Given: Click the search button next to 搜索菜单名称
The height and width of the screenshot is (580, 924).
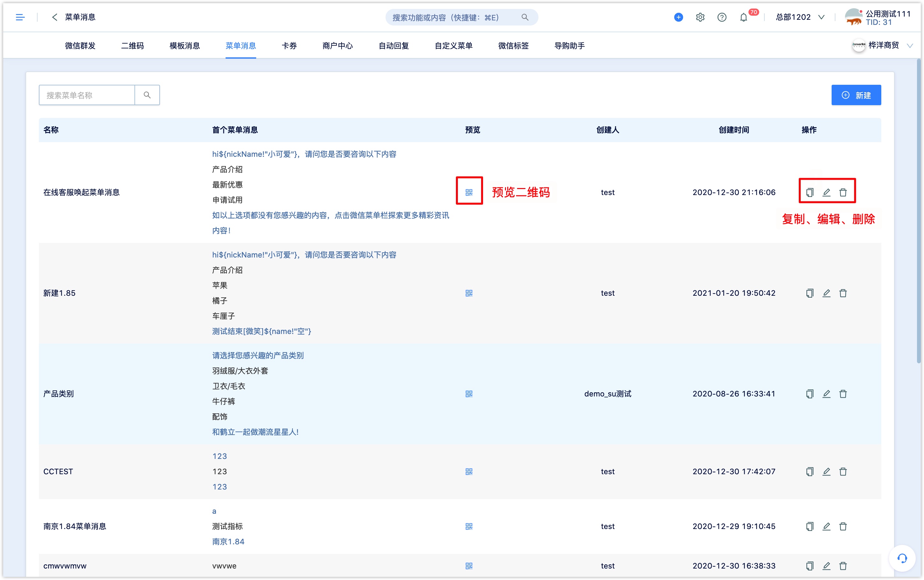Looking at the screenshot, I should (147, 95).
